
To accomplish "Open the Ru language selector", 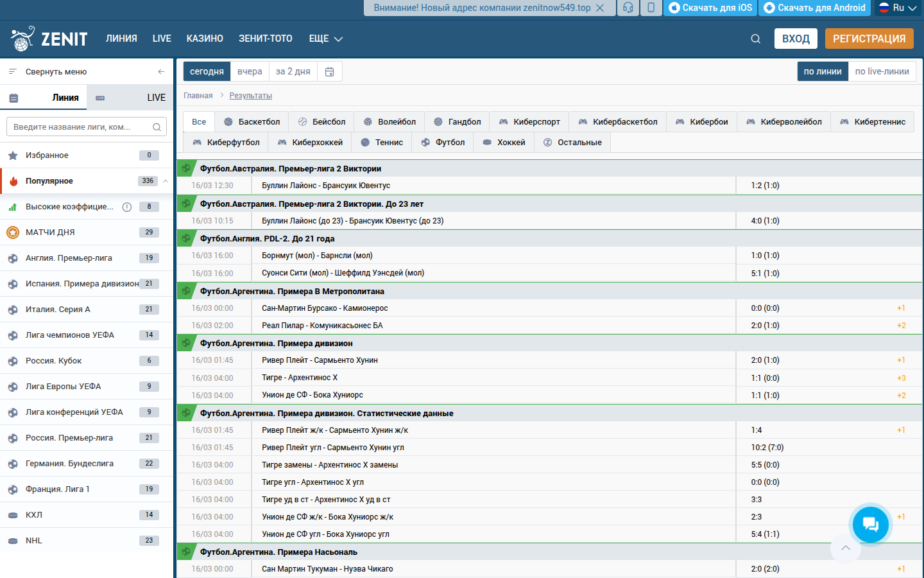I will pyautogui.click(x=897, y=8).
